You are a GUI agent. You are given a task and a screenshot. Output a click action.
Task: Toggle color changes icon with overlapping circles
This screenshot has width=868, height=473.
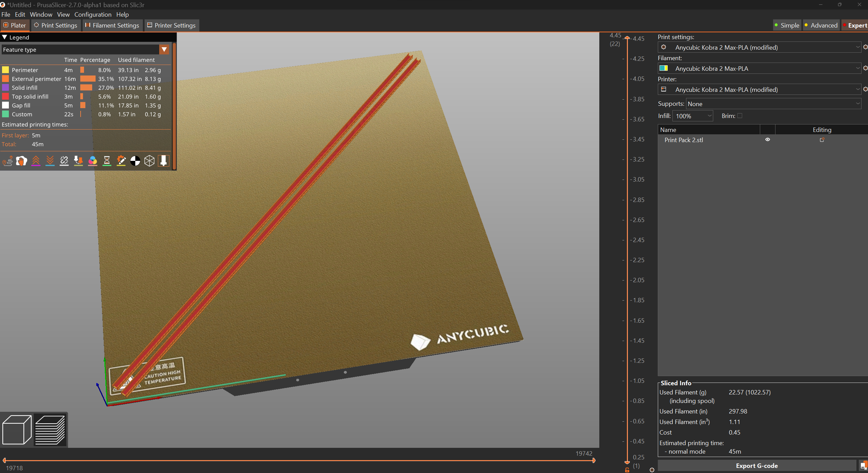[93, 161]
